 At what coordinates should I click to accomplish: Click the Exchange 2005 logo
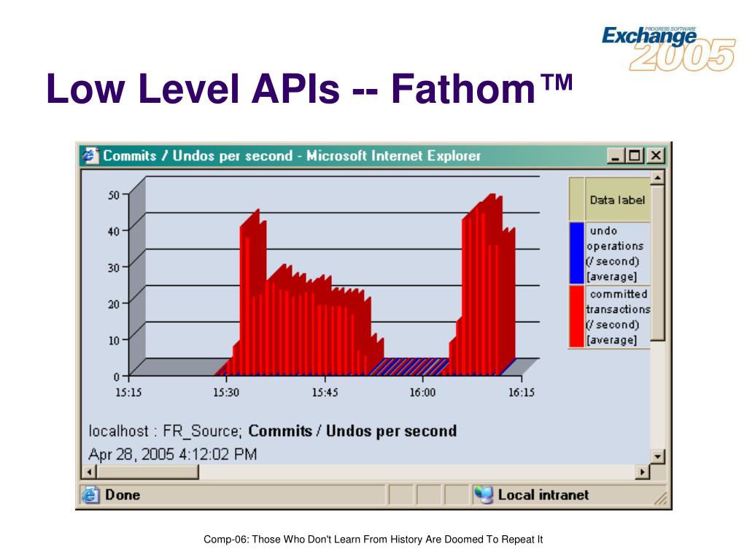[668, 48]
